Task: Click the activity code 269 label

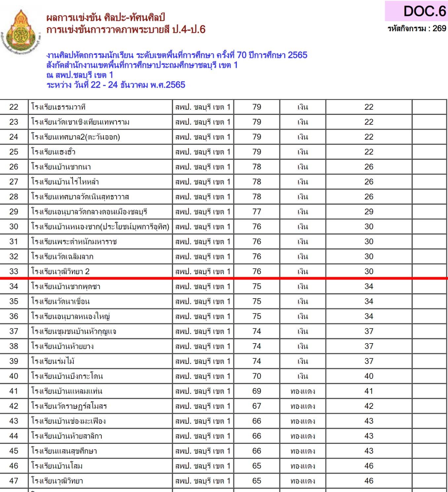Action: (417, 29)
